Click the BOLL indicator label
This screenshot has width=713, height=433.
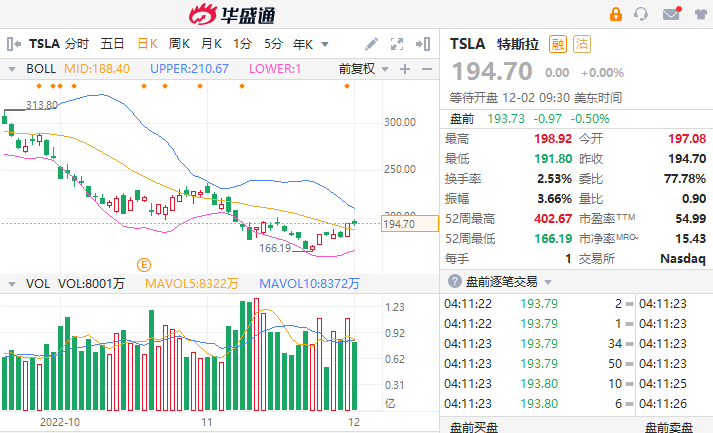coord(41,69)
